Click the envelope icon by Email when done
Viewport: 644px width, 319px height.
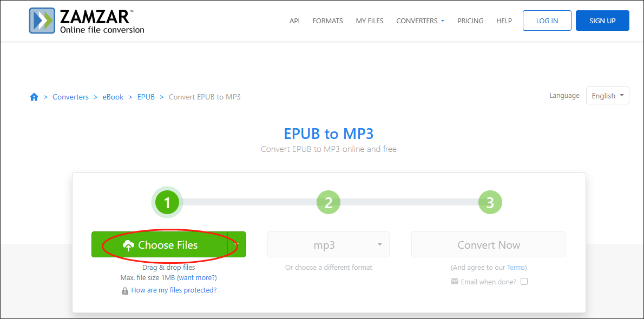(454, 282)
